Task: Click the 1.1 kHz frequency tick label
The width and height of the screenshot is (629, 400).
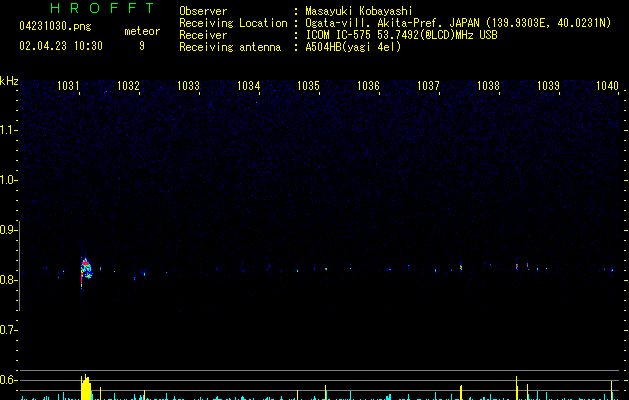Action: 8,130
